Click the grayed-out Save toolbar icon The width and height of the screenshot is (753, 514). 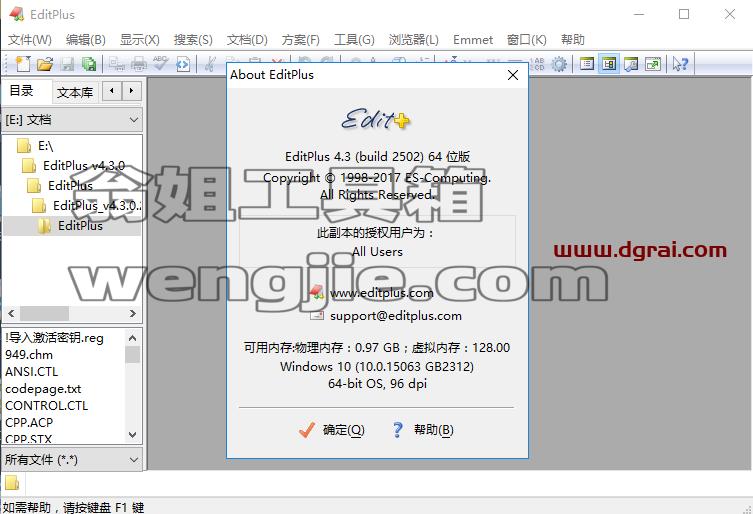point(67,64)
